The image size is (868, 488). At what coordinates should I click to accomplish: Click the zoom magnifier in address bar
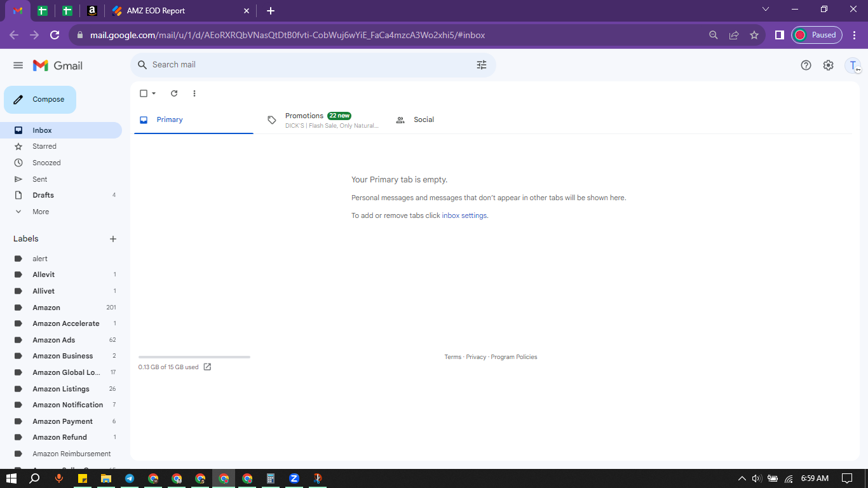(714, 35)
